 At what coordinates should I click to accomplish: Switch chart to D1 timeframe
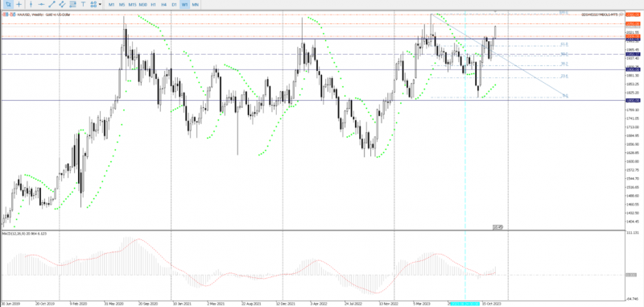(174, 4)
